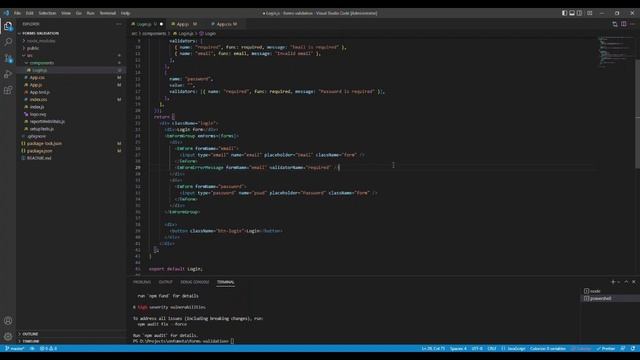
Task: Split the editor to the right
Action: pyautogui.click(x=624, y=24)
